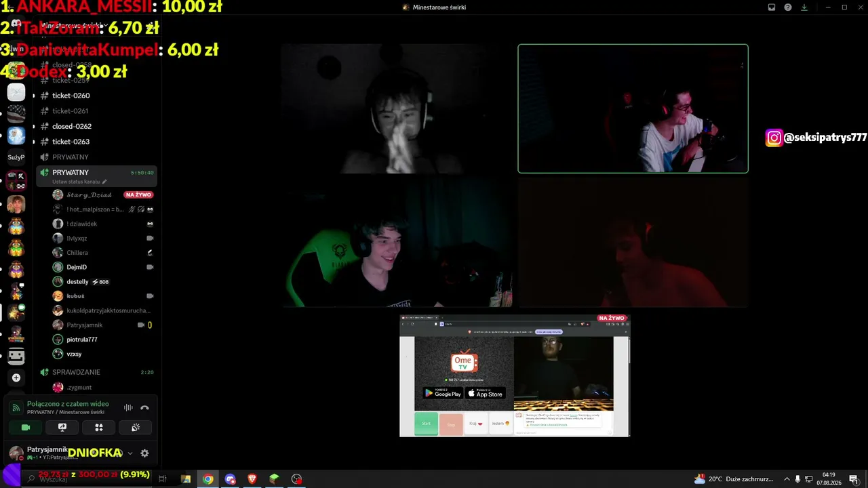This screenshot has width=868, height=488.
Task: Click the network icon in system tray
Action: 809,479
